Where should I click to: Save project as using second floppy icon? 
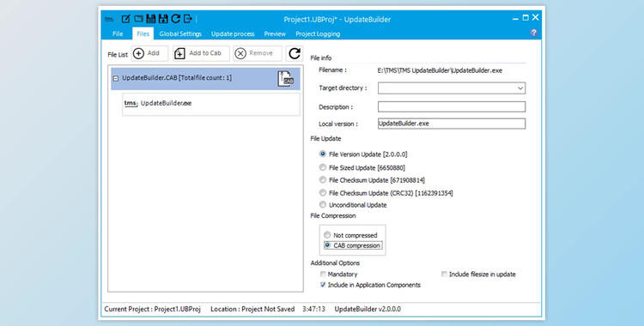(163, 19)
